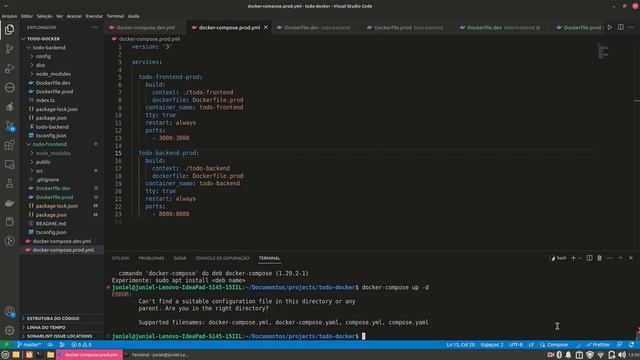Viewport: 640px width, 360px height.
Task: Open the Terminal menu in menu bar
Action: click(116, 16)
